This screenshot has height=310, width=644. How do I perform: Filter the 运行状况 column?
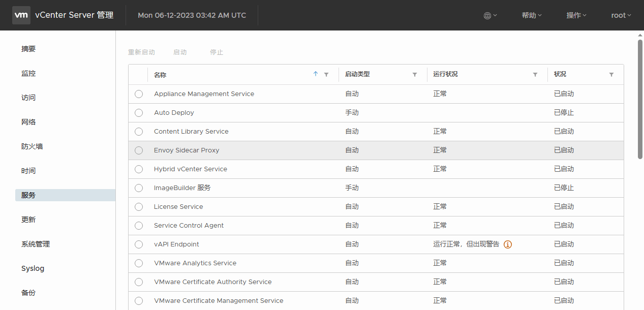pos(535,75)
